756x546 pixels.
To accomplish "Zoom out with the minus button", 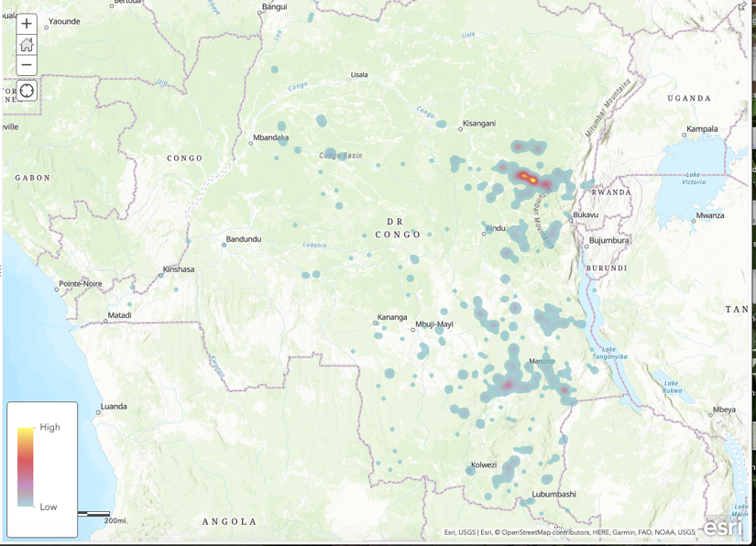I will tap(27, 65).
